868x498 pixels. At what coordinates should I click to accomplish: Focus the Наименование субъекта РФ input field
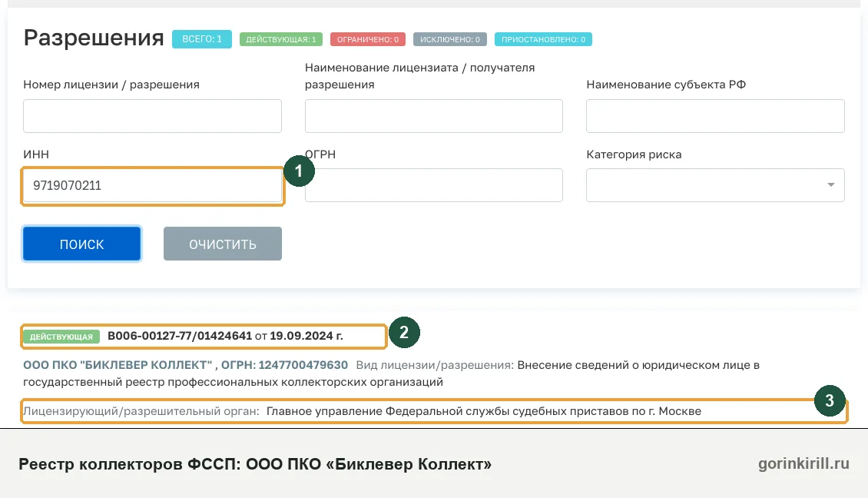[715, 116]
